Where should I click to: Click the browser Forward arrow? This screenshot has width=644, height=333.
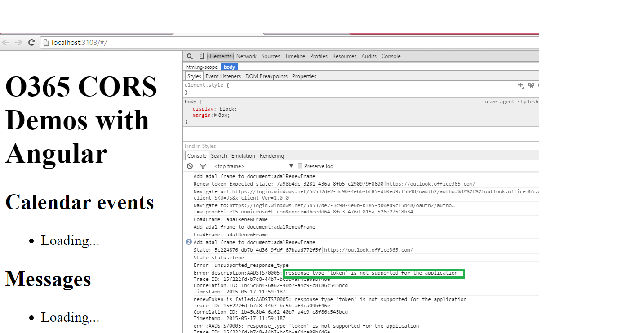18,43
